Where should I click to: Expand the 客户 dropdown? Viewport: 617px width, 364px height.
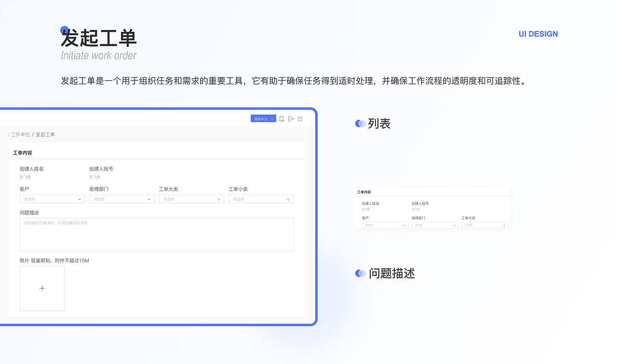(x=52, y=198)
